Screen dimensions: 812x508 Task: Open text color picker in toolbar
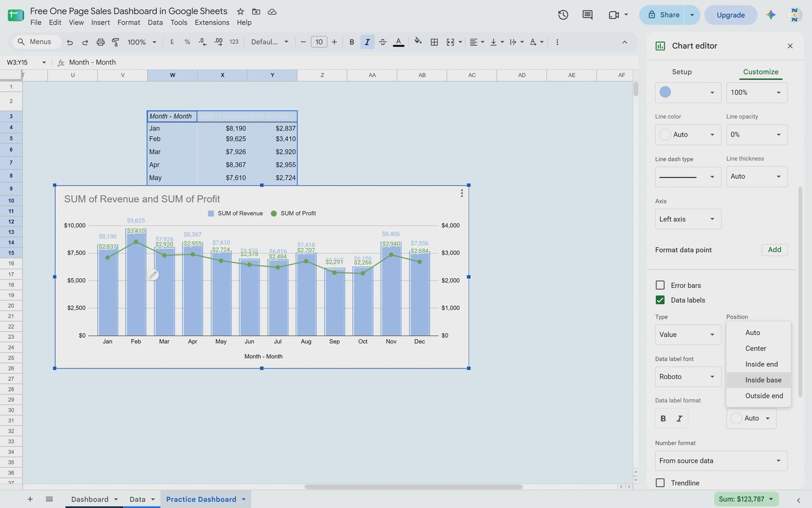click(x=398, y=42)
